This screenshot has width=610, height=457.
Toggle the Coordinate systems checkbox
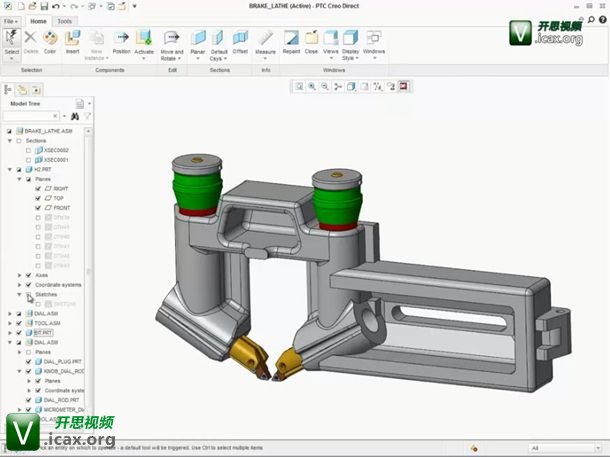tap(28, 285)
